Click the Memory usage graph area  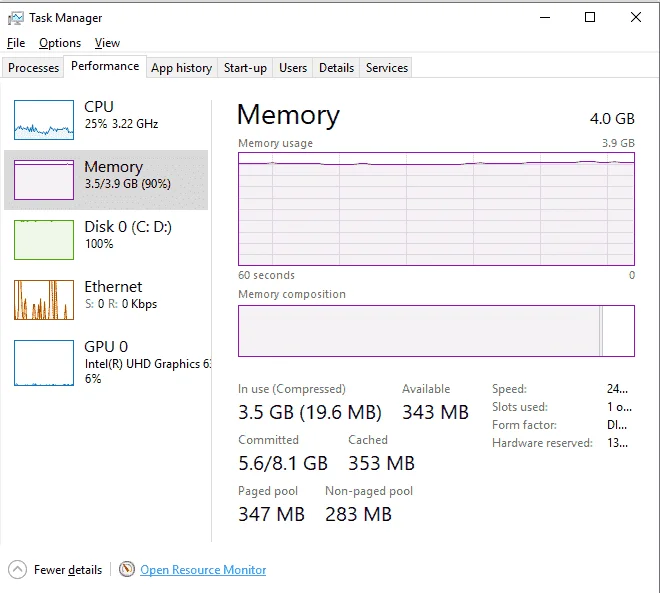click(436, 209)
